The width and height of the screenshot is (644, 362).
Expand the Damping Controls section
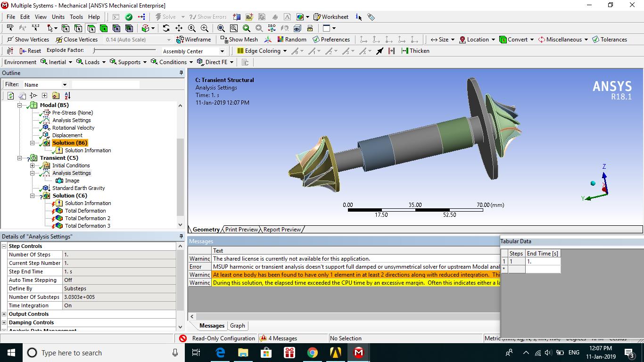4,322
